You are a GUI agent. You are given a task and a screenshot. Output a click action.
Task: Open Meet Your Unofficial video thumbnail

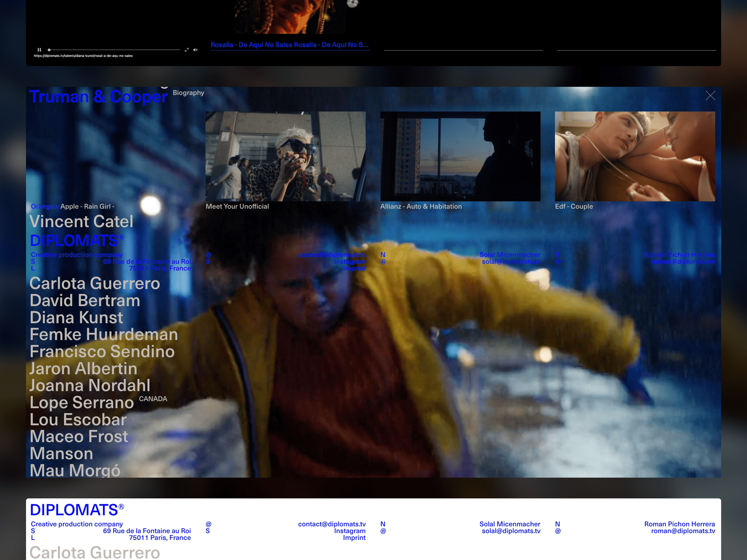tap(285, 156)
